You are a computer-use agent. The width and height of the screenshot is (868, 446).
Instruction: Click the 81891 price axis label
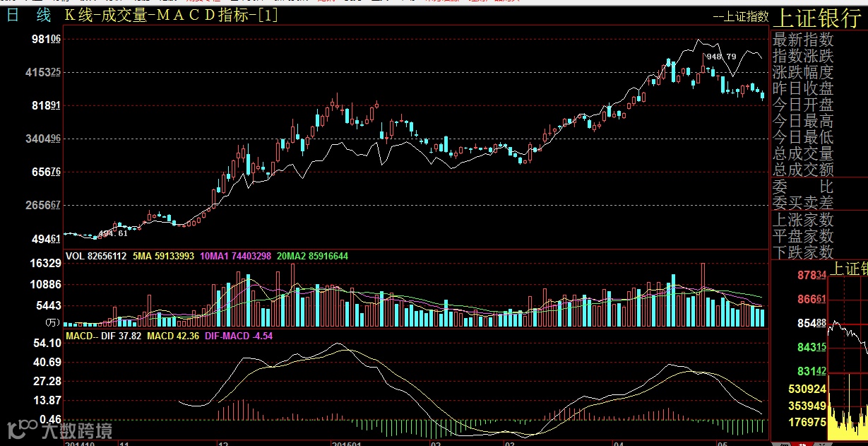point(46,105)
